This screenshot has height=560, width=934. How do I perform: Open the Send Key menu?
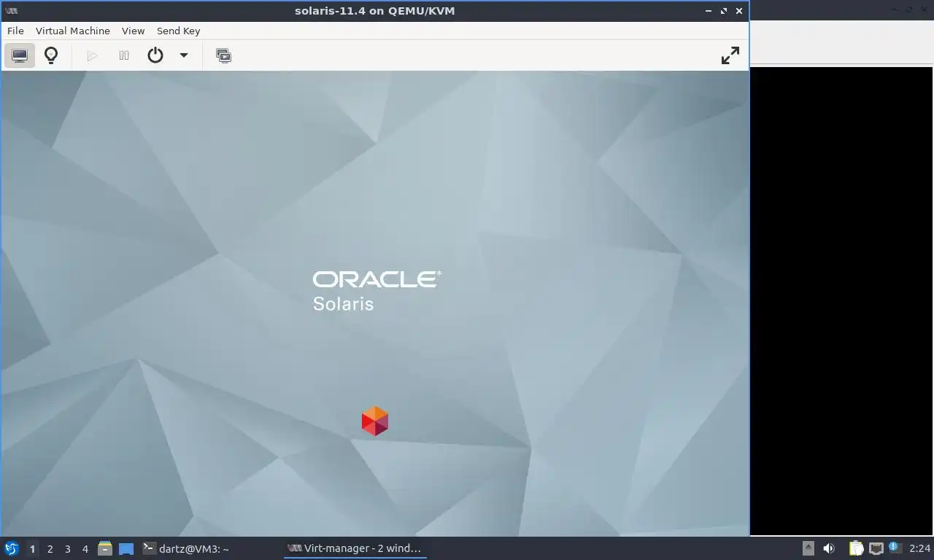point(178,31)
